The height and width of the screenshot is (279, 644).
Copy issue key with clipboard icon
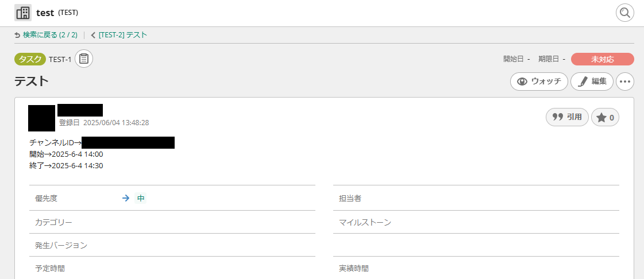(84, 59)
